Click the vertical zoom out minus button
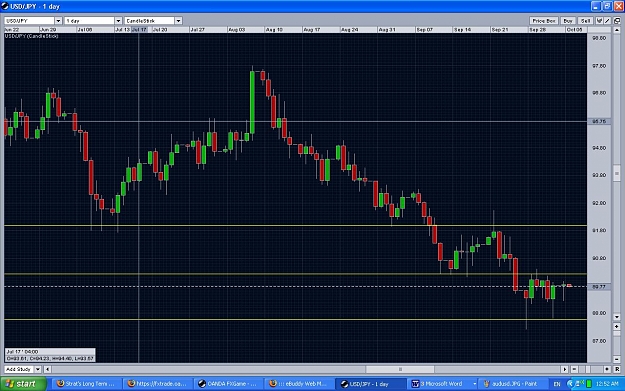Screen dimensions: 625x391 [x=617, y=359]
